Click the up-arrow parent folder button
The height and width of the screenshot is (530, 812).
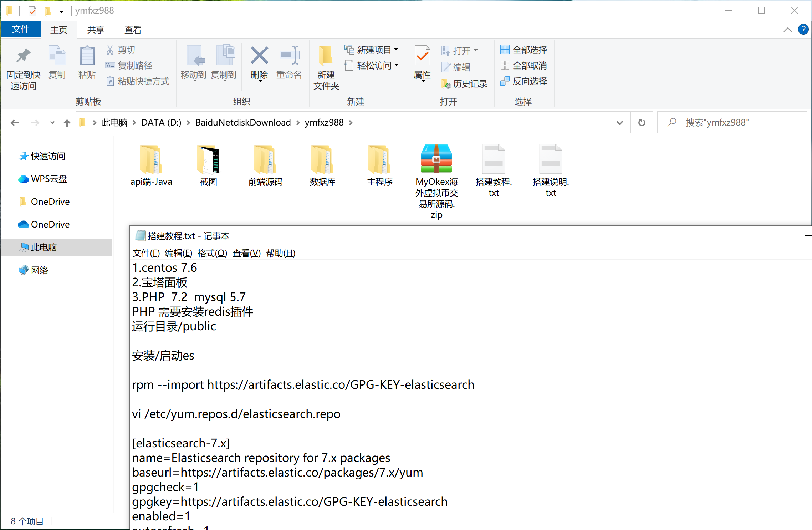(67, 123)
